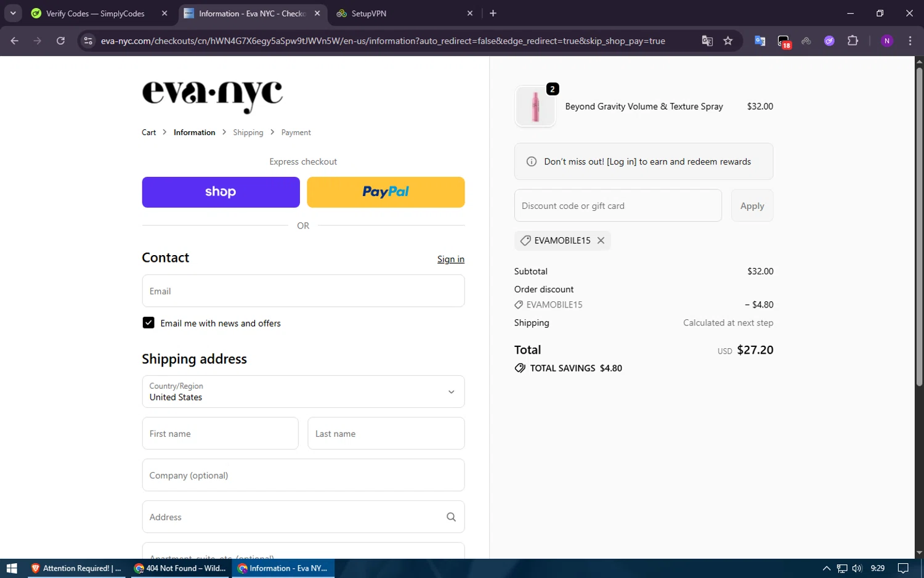Reload the current page

(x=60, y=41)
